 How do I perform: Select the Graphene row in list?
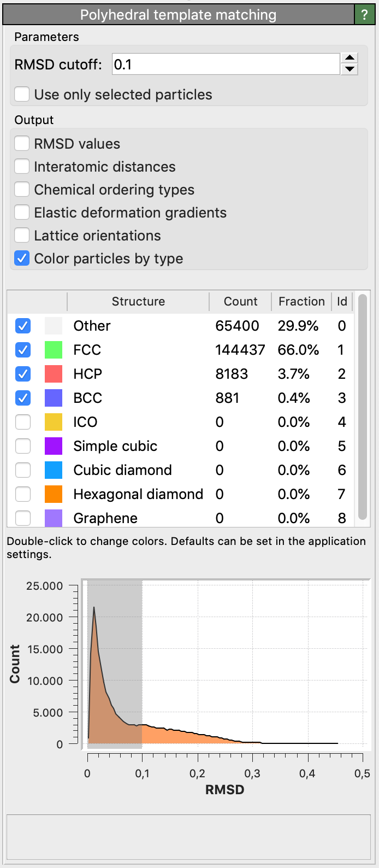(x=105, y=518)
